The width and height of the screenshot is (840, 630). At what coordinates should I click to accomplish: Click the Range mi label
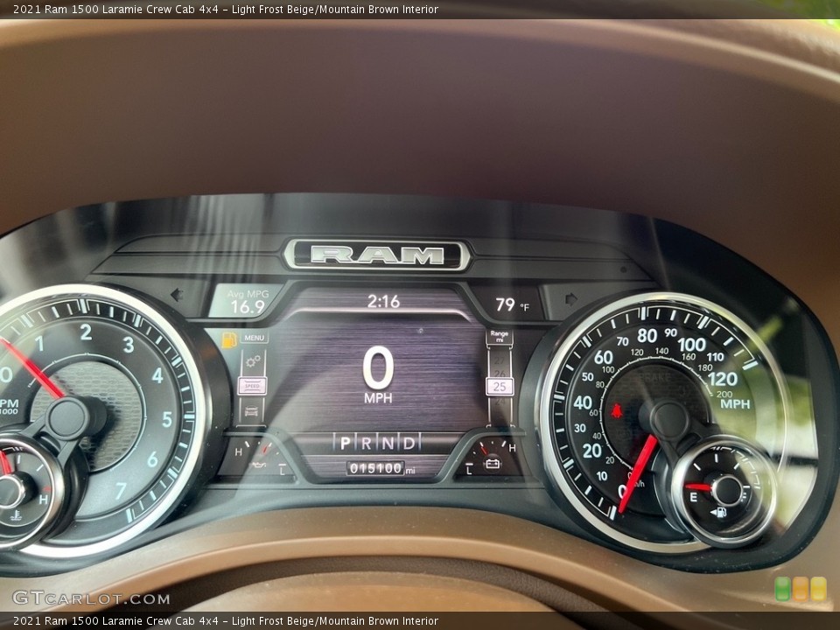[500, 336]
